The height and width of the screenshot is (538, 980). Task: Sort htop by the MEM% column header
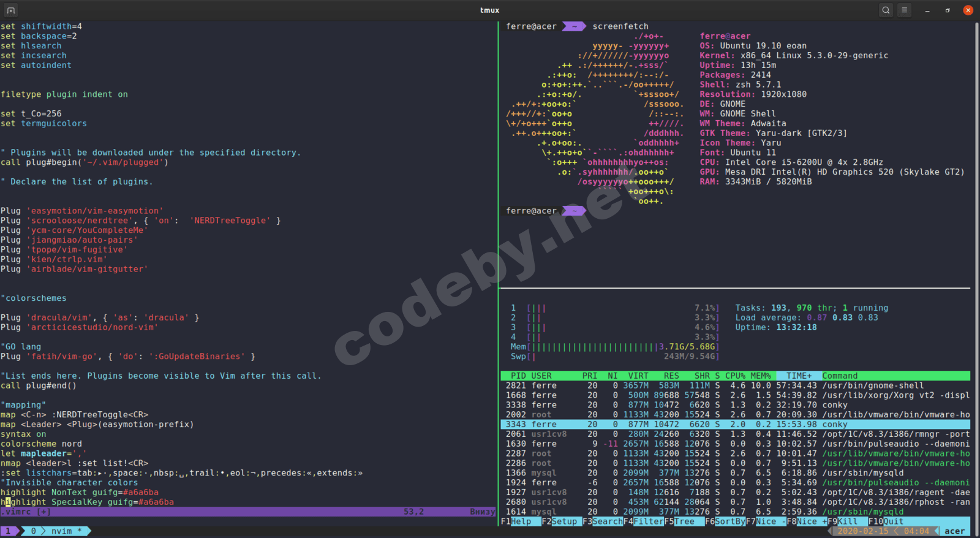pyautogui.click(x=761, y=376)
